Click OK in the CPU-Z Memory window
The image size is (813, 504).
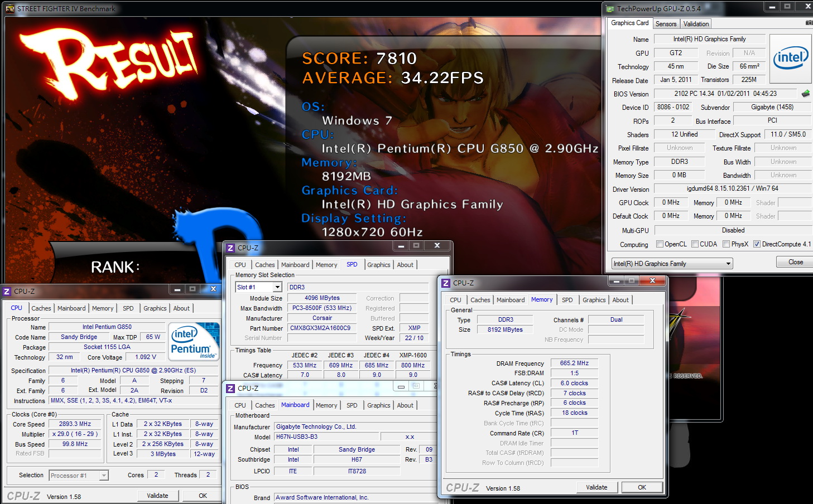pyautogui.click(x=642, y=487)
